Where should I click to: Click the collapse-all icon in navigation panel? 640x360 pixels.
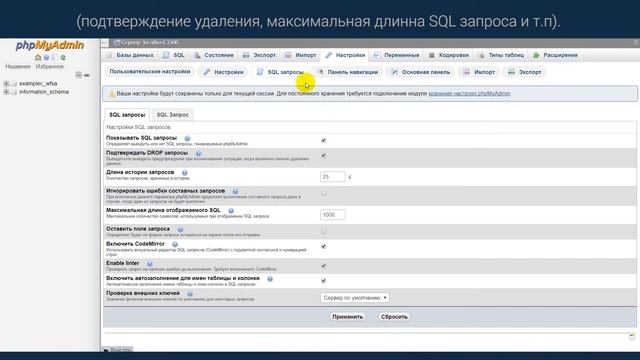click(79, 75)
